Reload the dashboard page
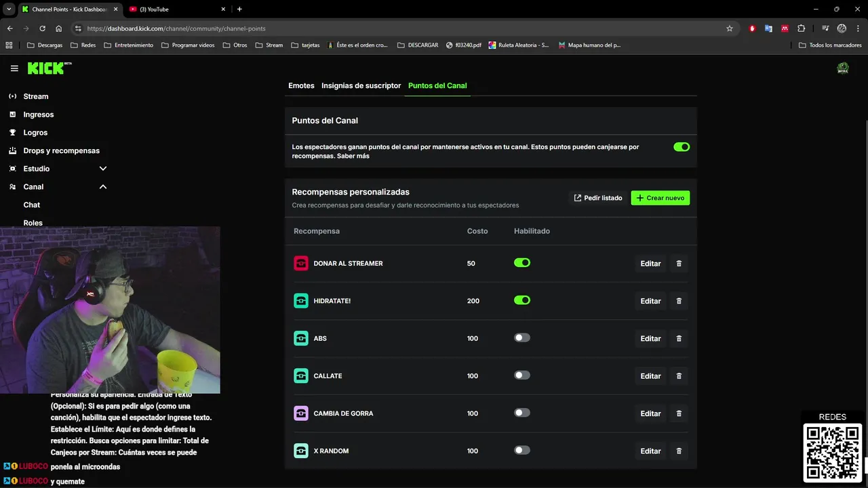 [42, 28]
